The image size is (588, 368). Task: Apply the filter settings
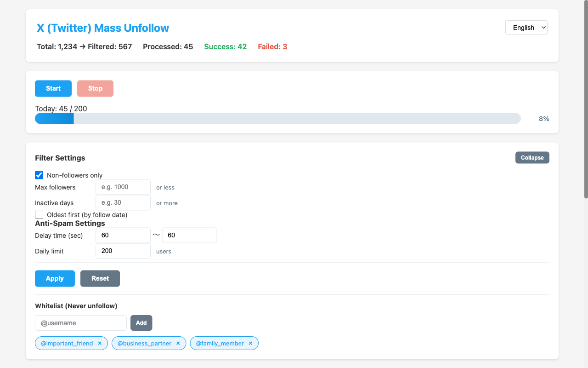pos(55,278)
